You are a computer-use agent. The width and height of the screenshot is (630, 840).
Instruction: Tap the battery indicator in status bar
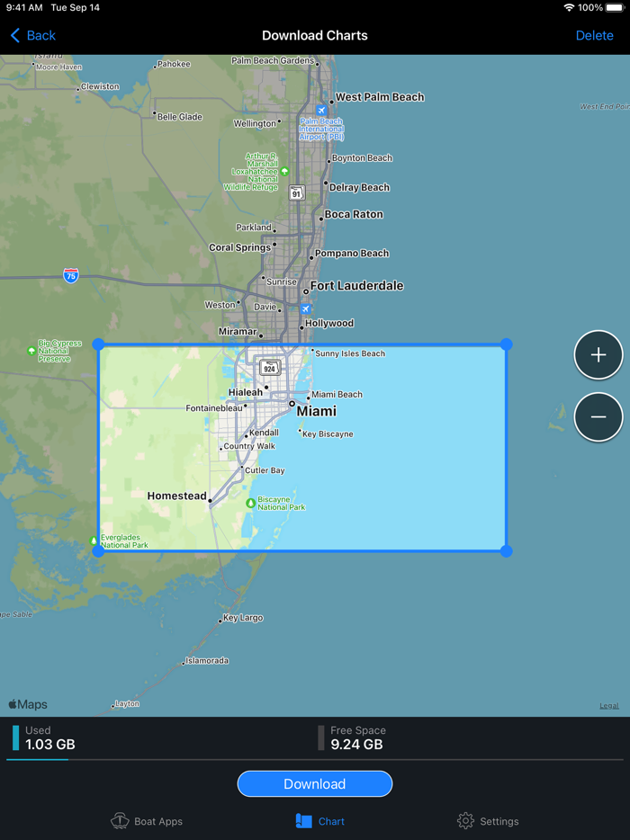(615, 7)
